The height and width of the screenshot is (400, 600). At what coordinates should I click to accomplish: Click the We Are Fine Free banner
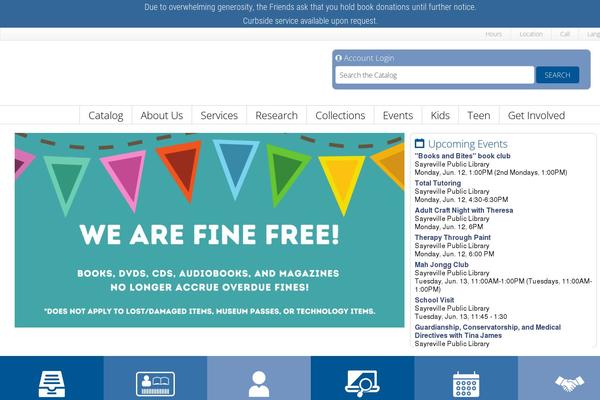(209, 230)
